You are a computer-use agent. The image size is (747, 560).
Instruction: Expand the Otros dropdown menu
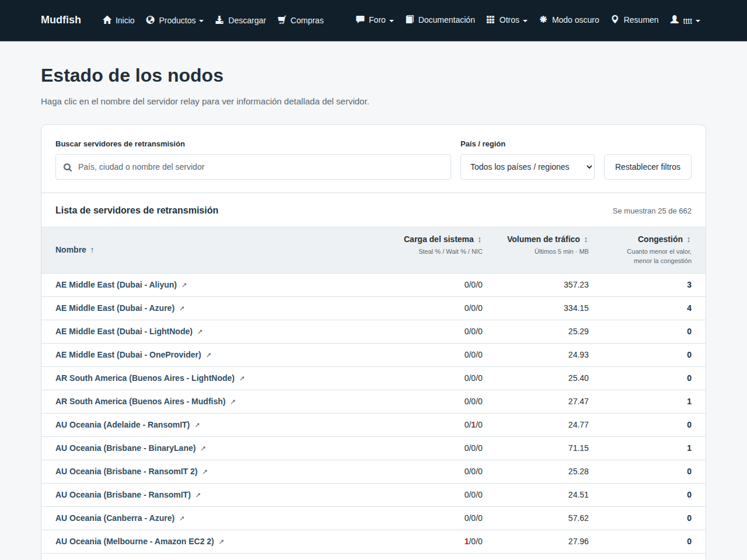pos(507,20)
